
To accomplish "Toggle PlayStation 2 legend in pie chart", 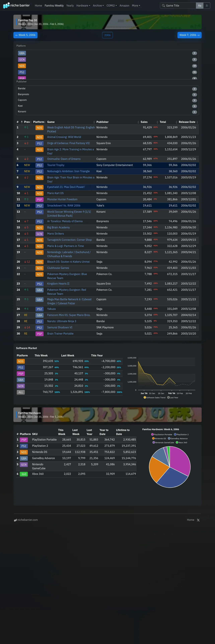I will click(182, 435).
